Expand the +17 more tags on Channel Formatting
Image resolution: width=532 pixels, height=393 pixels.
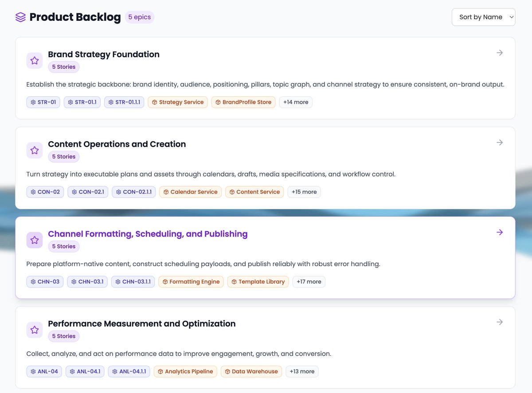[x=309, y=281]
